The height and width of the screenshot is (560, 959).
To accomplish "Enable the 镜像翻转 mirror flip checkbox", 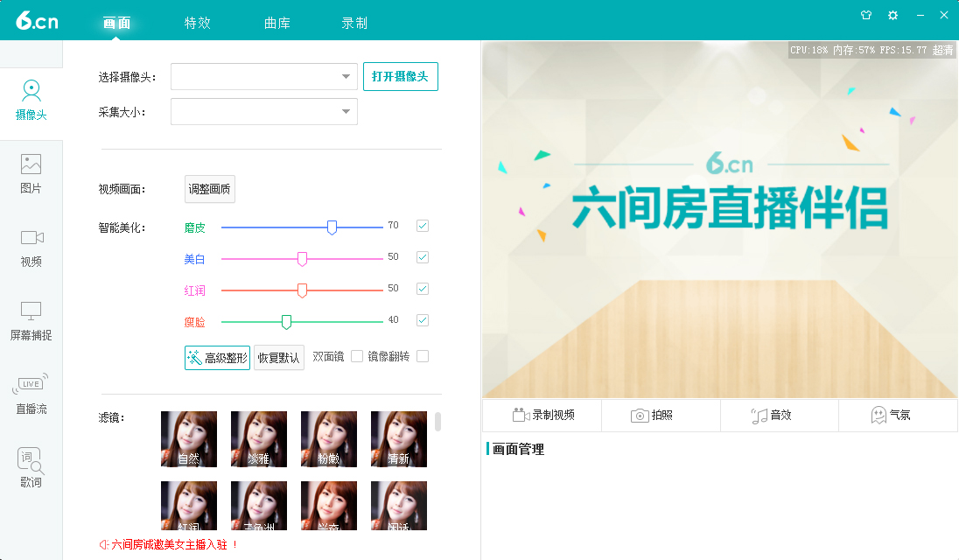I will [x=423, y=356].
